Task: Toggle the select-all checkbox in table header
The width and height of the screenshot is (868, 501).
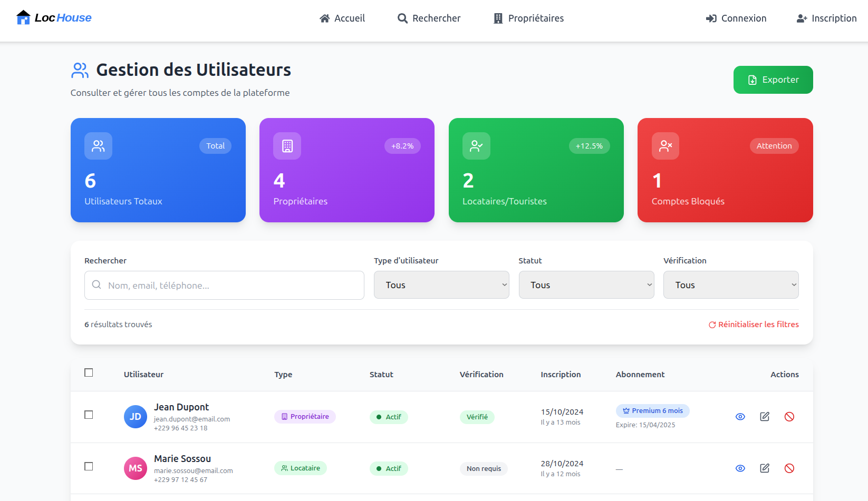Action: coord(89,373)
